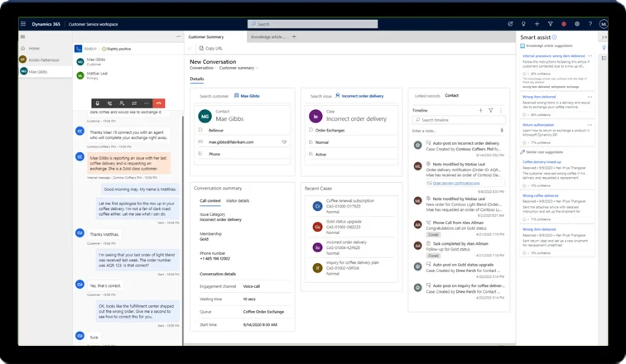Expand the Customer summary form dropdown
Screen dimensions: 626x364
[x=258, y=68]
